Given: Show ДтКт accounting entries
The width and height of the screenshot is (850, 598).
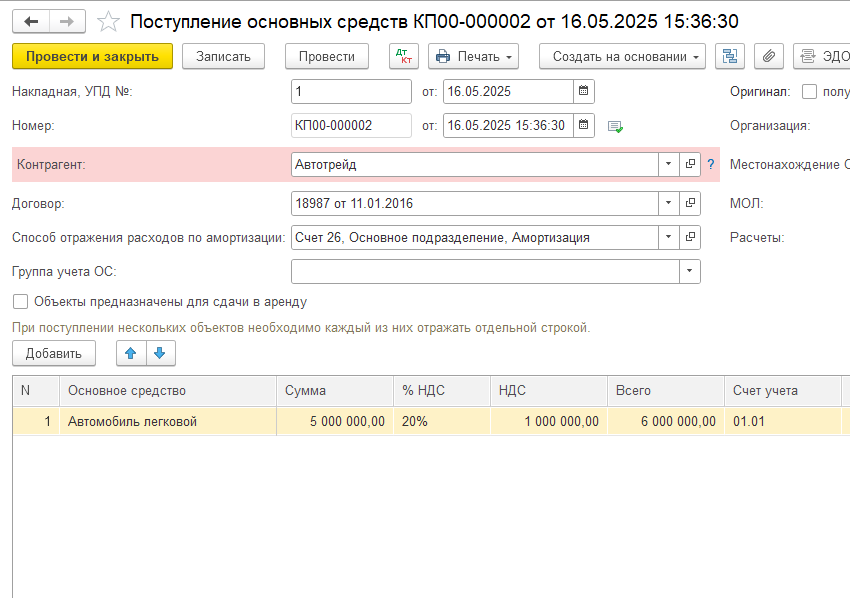Looking at the screenshot, I should (404, 56).
